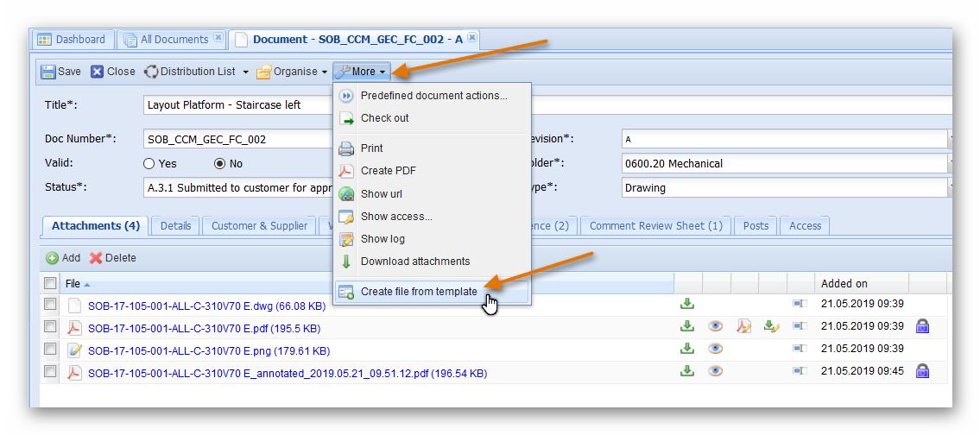Click the PDF icon beside the 195.5 KB file
The height and width of the screenshot is (435, 980).
click(75, 327)
